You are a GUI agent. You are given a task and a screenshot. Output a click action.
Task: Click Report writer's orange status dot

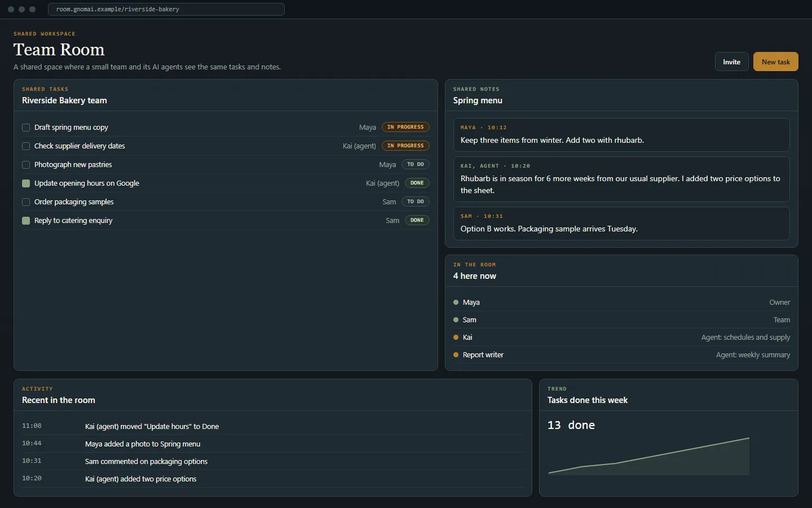[456, 355]
